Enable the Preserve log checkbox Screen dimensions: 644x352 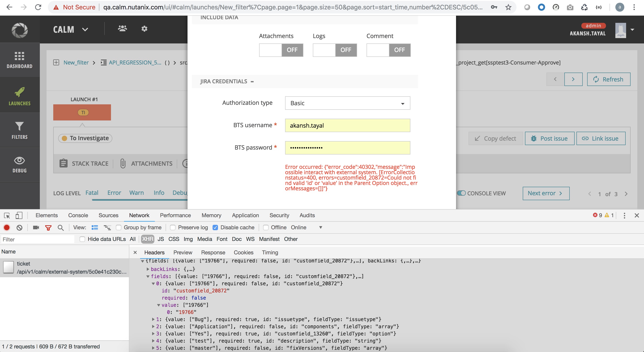(173, 228)
